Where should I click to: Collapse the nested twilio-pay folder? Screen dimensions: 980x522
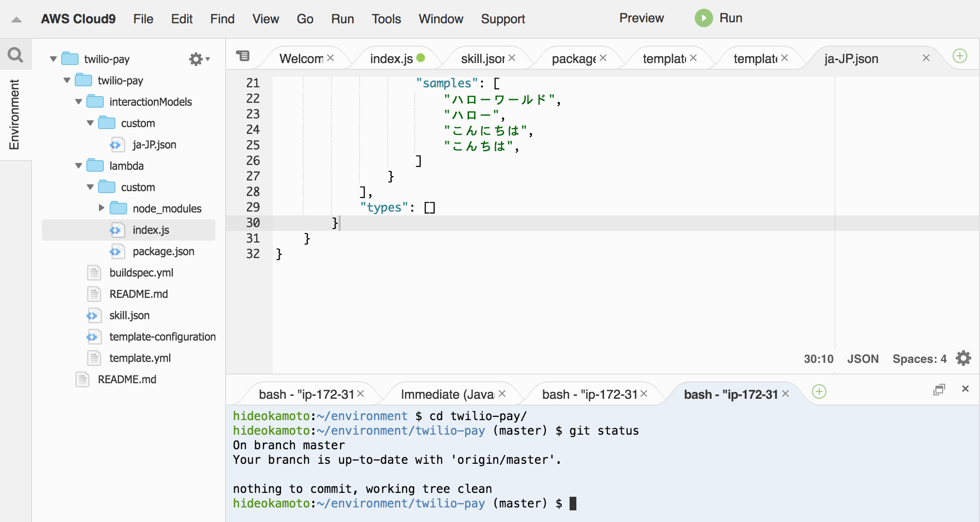click(67, 81)
